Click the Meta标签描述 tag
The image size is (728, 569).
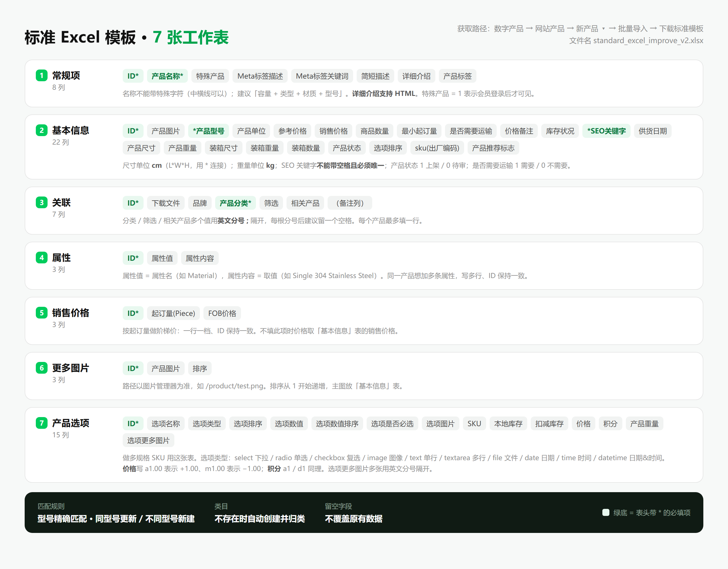tap(260, 76)
